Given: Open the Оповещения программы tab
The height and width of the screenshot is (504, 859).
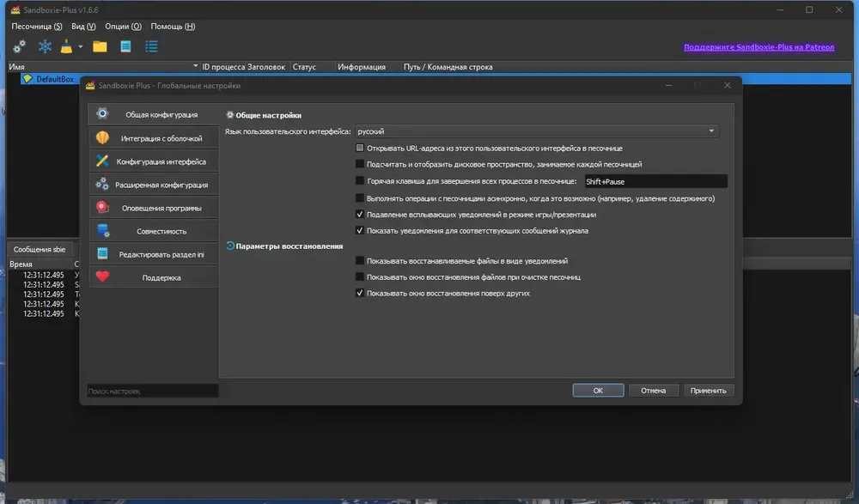Looking at the screenshot, I should [x=154, y=208].
